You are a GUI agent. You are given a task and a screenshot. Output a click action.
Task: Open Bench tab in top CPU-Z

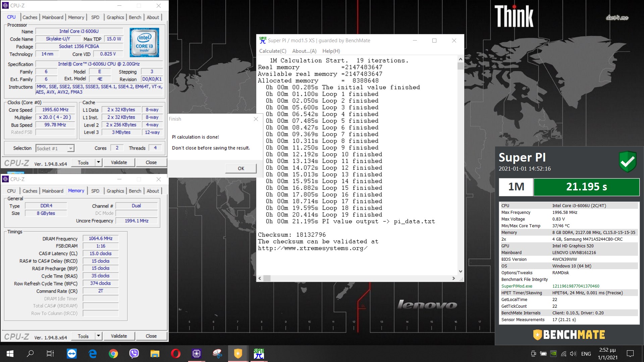135,17
